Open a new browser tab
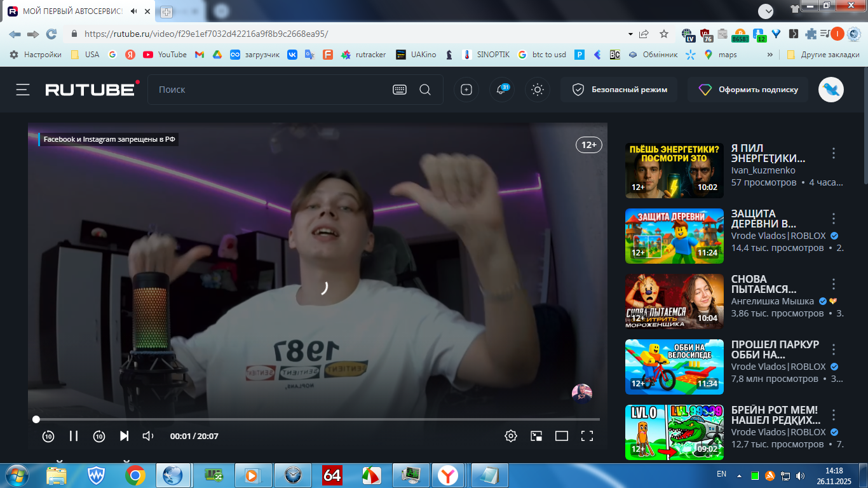Image resolution: width=868 pixels, height=488 pixels. tap(166, 11)
